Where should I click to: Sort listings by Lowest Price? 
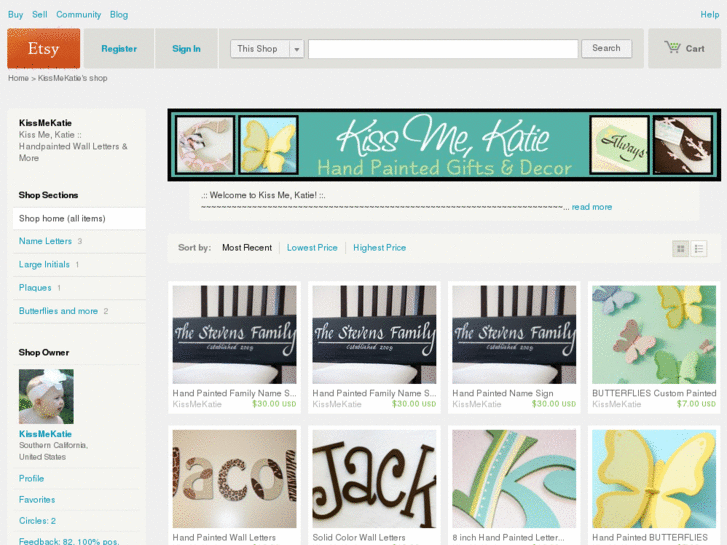tap(312, 248)
